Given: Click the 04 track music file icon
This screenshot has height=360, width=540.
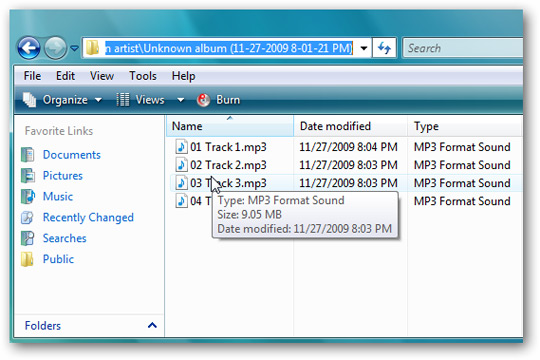Looking at the screenshot, I should 181,200.
